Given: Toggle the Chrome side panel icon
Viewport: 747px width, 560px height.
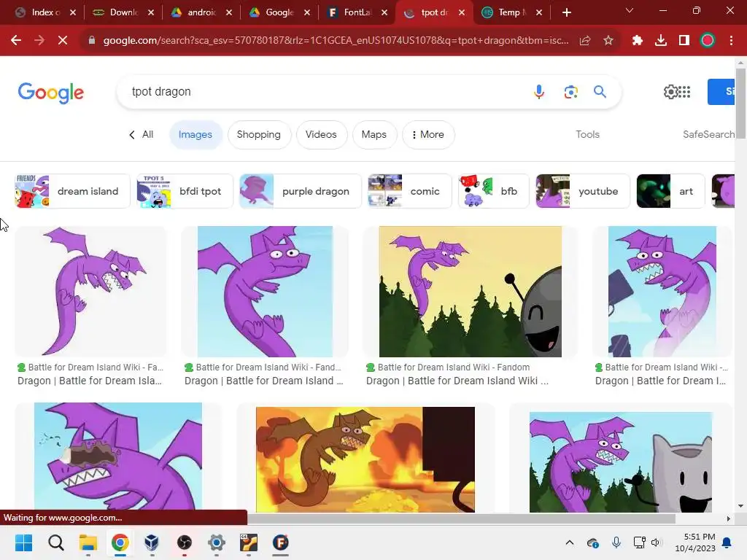Looking at the screenshot, I should (x=684, y=41).
